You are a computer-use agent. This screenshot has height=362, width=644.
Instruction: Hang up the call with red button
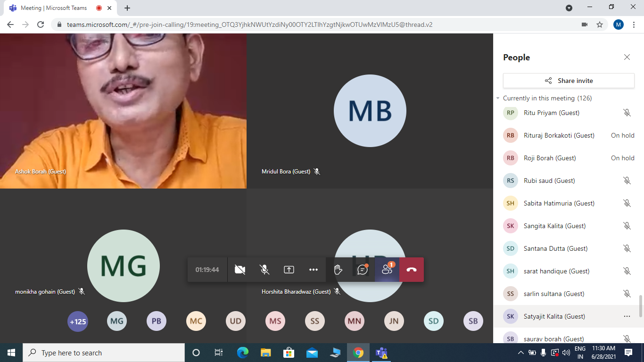(412, 270)
